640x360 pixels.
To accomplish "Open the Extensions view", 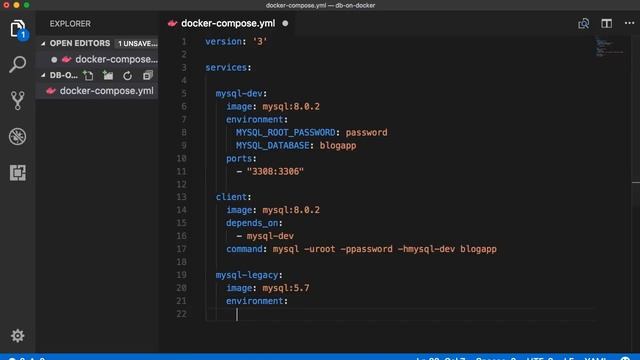I will tap(18, 173).
